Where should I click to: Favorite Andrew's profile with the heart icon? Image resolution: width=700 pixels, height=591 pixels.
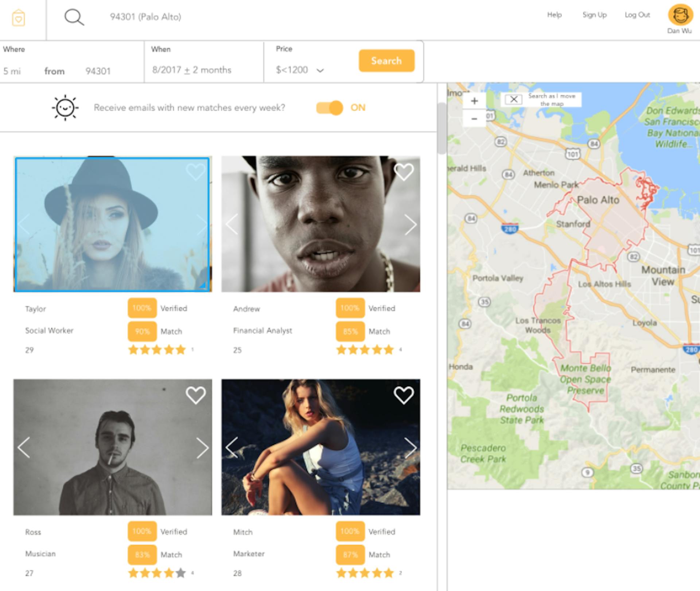coord(404,172)
